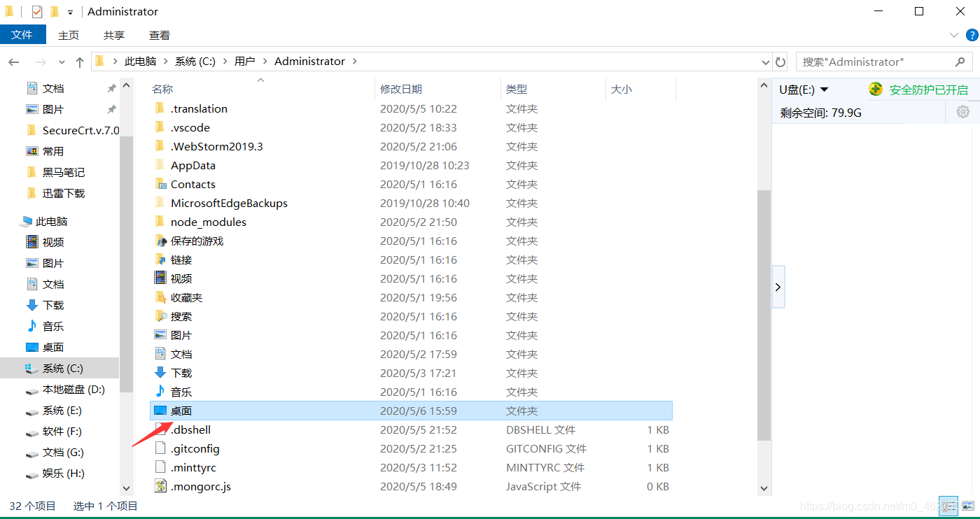Click the 视频 film icon in file list
Viewport: 980px width, 519px height.
pos(160,278)
